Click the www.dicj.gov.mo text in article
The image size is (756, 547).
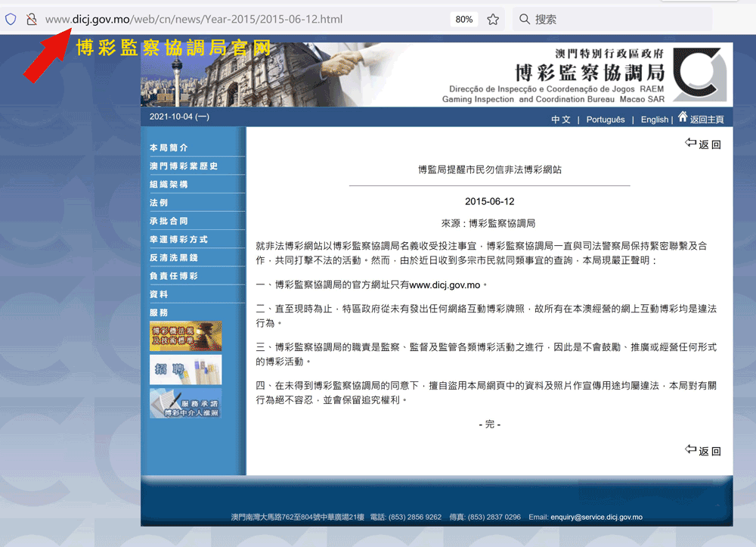point(445,285)
